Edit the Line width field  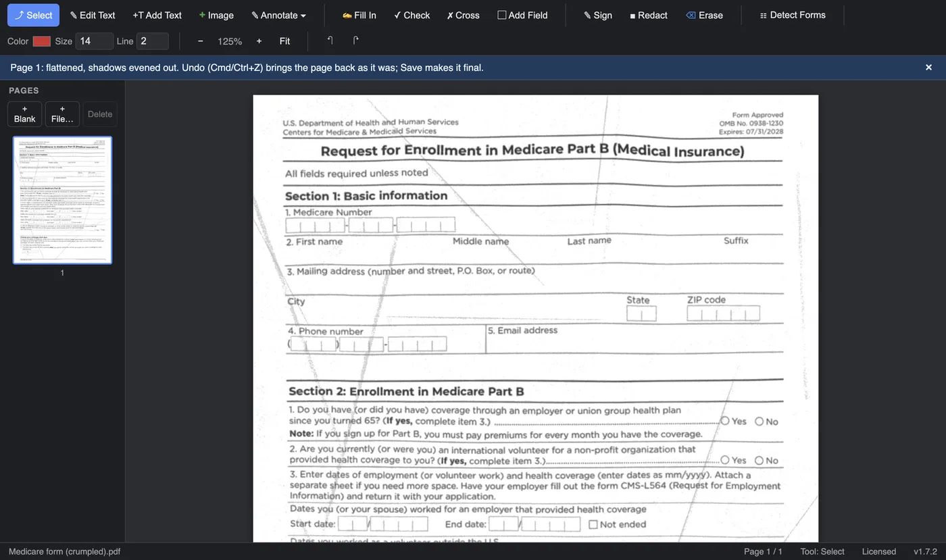click(x=152, y=41)
